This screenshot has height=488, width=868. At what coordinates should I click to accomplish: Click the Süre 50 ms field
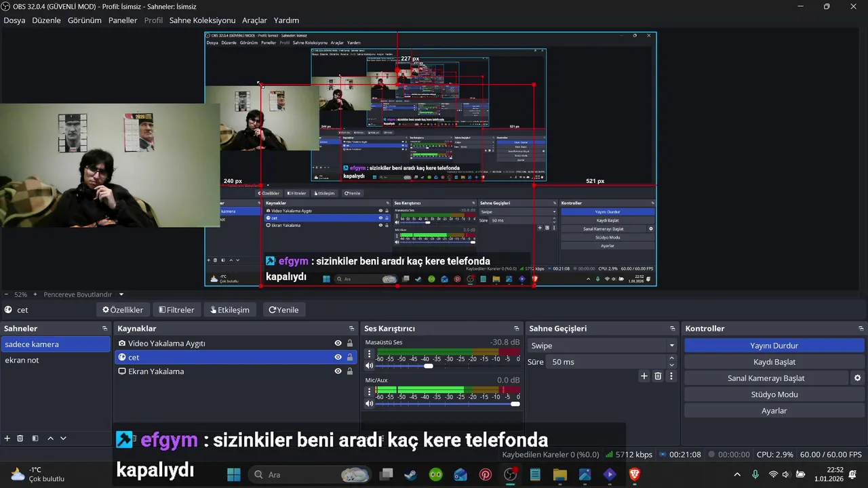(607, 362)
